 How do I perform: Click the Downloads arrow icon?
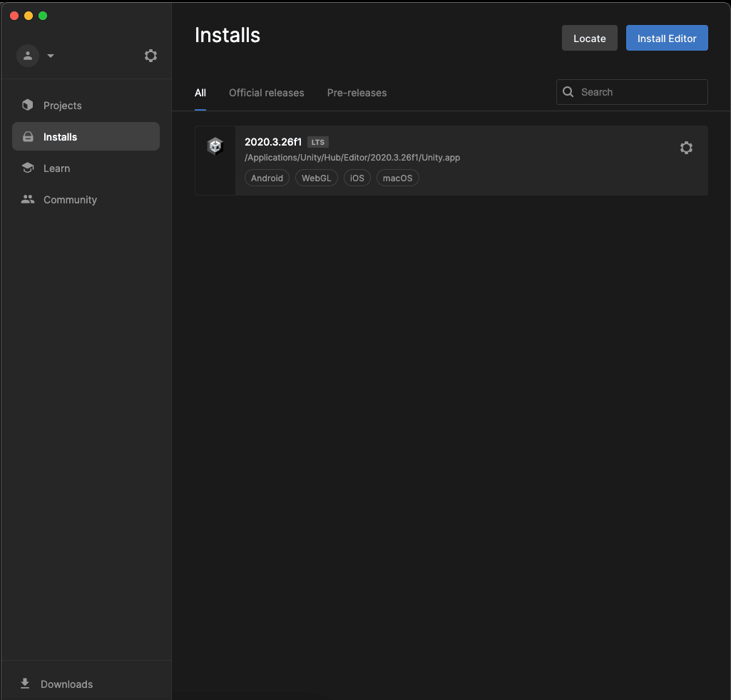pyautogui.click(x=25, y=684)
